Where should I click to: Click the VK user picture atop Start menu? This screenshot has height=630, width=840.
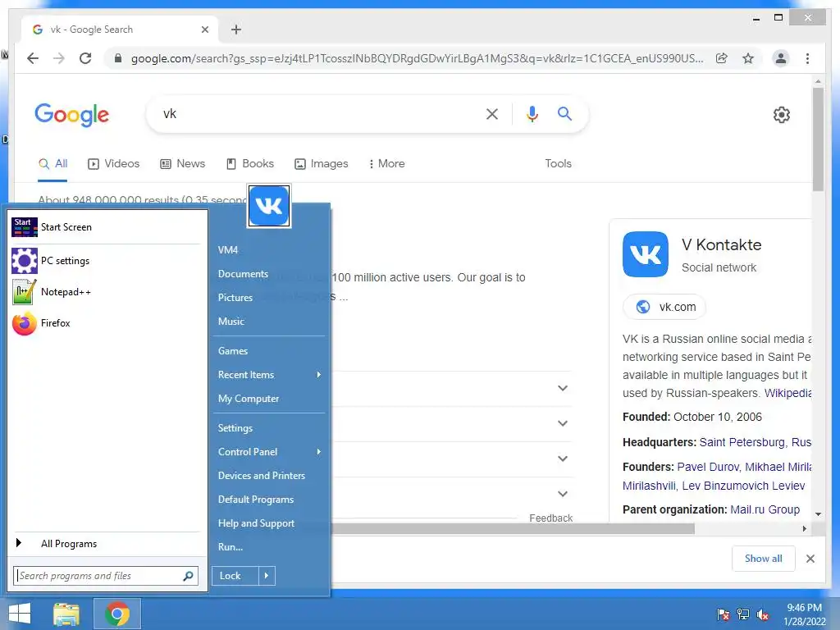click(x=269, y=206)
